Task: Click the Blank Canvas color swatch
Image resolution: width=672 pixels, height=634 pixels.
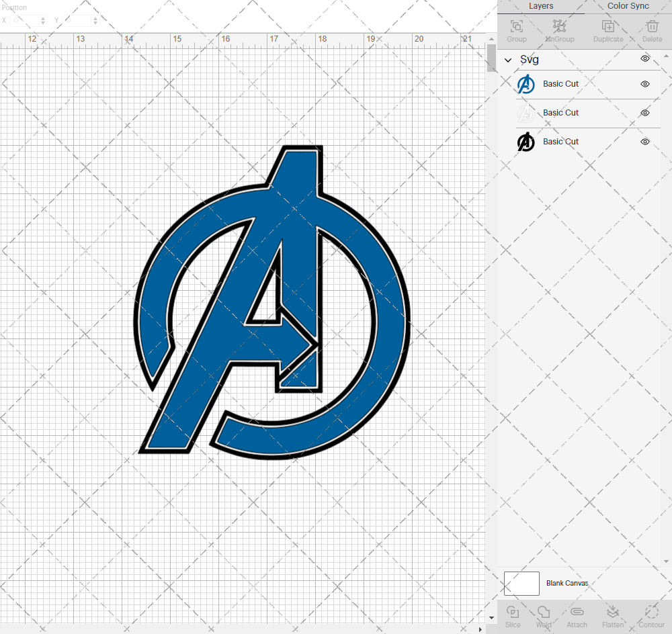Action: pos(521,584)
